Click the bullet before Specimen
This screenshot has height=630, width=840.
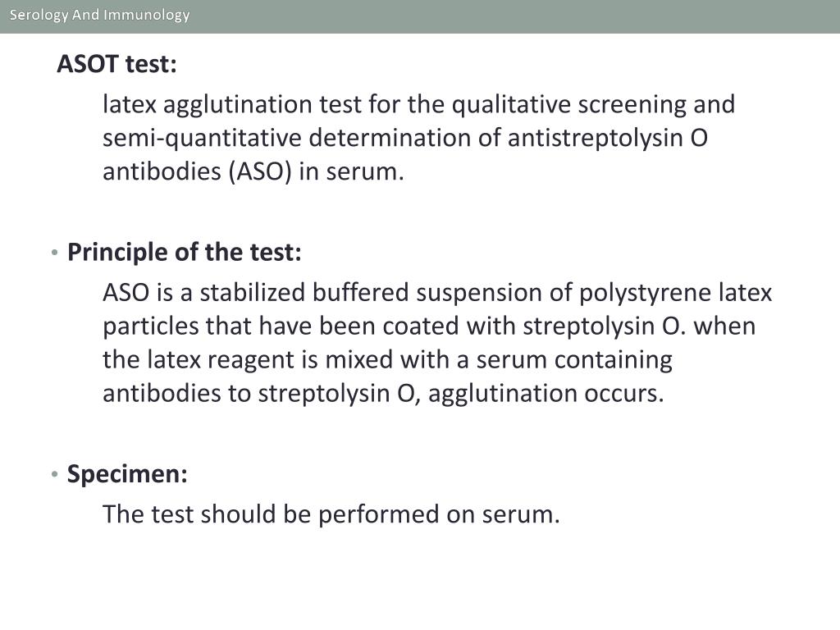(54, 474)
